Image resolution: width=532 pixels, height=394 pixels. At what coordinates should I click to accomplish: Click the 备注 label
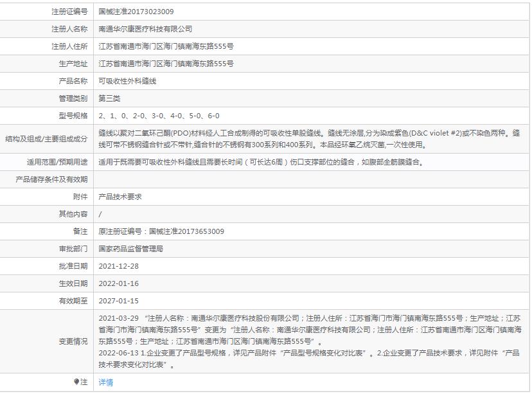pyautogui.click(x=80, y=231)
